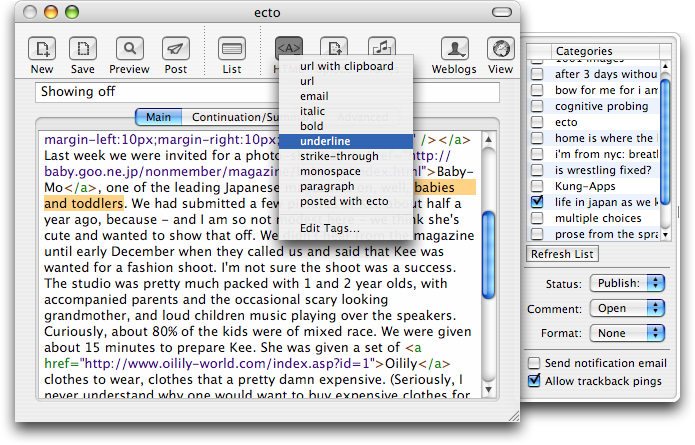Check the 'Kung-Apps' category checkbox
695x445 pixels.
537,186
